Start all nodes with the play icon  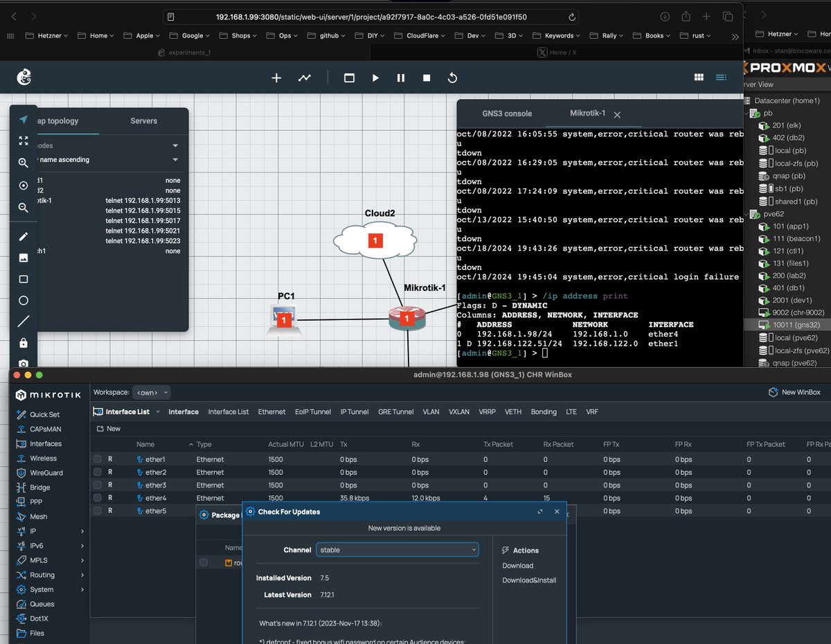(x=375, y=78)
